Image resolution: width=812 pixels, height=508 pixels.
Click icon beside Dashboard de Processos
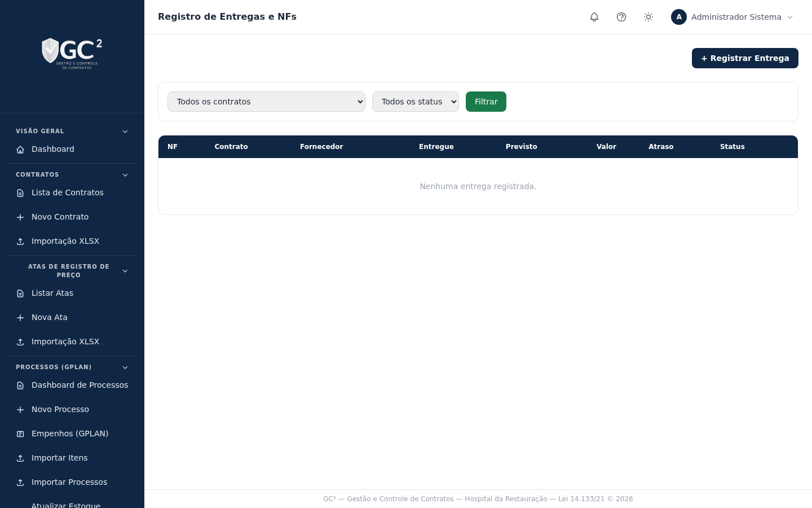point(20,386)
